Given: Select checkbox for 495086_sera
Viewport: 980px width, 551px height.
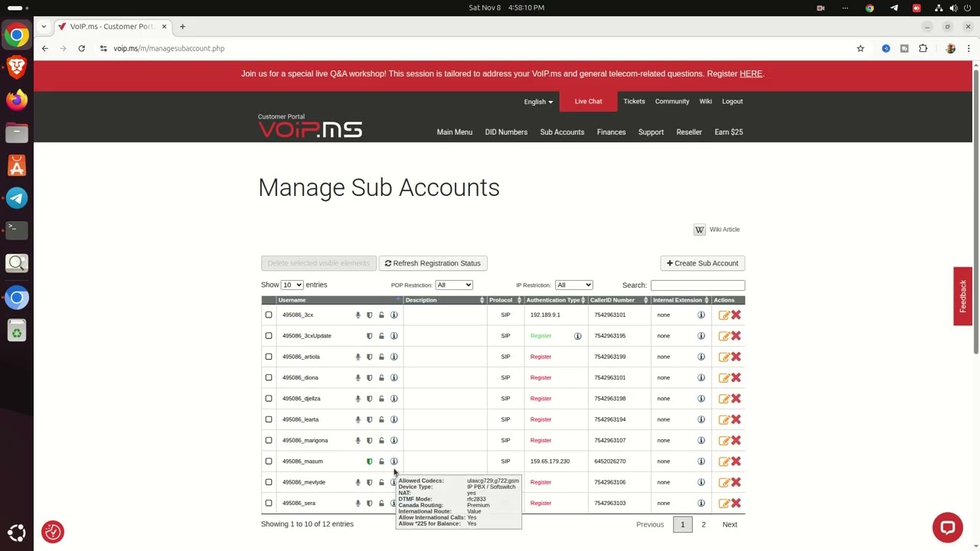Looking at the screenshot, I should [x=269, y=504].
